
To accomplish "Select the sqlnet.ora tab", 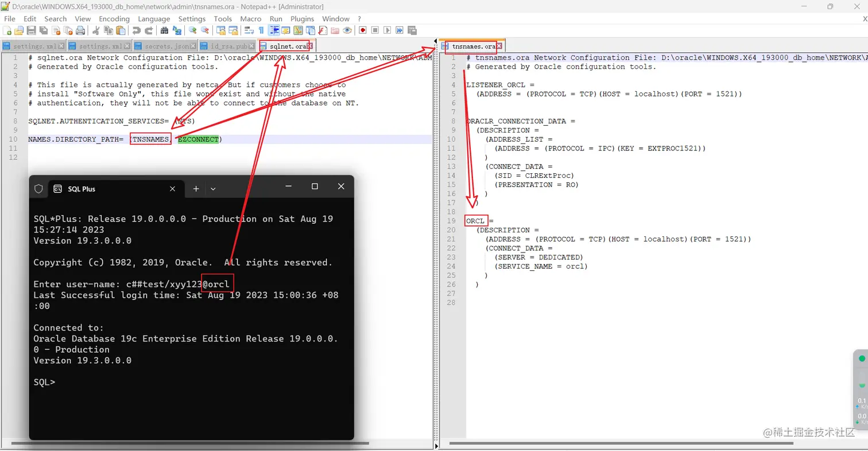I will tap(285, 46).
